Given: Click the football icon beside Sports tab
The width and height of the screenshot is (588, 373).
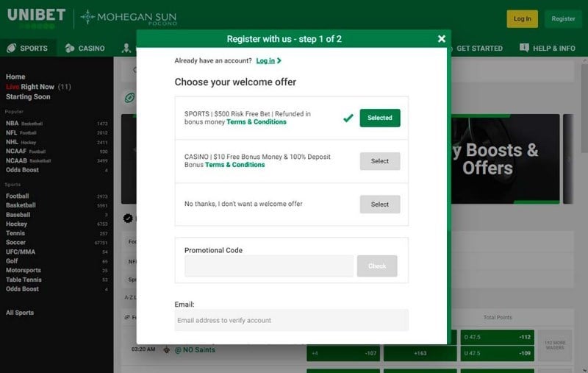Looking at the screenshot, I should pyautogui.click(x=11, y=49).
